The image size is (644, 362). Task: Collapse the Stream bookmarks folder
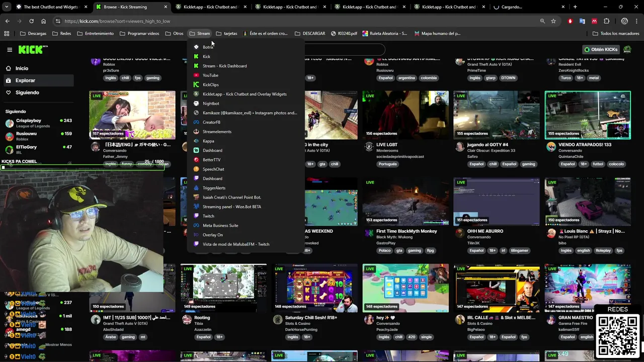(200, 34)
